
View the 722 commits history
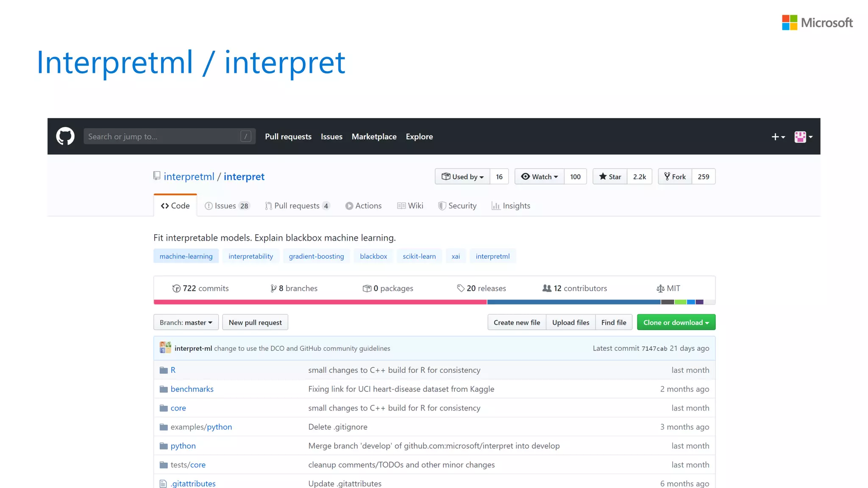pos(200,288)
